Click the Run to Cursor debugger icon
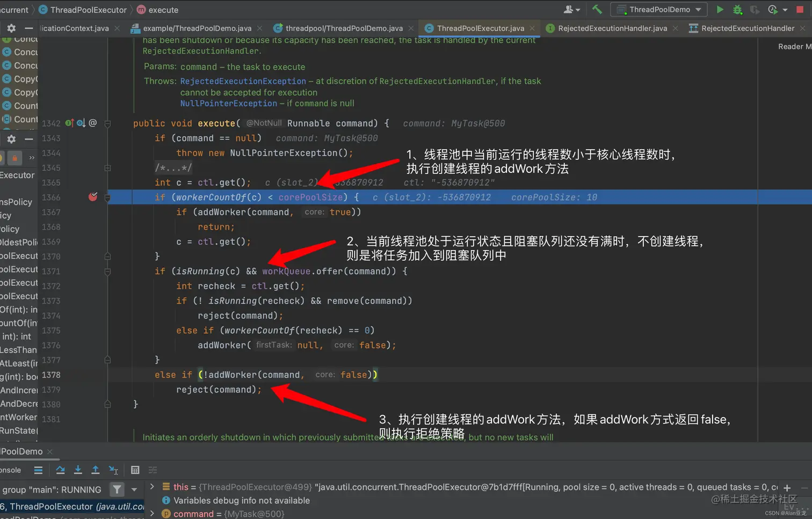Viewport: 812px width, 519px height. 113,470
